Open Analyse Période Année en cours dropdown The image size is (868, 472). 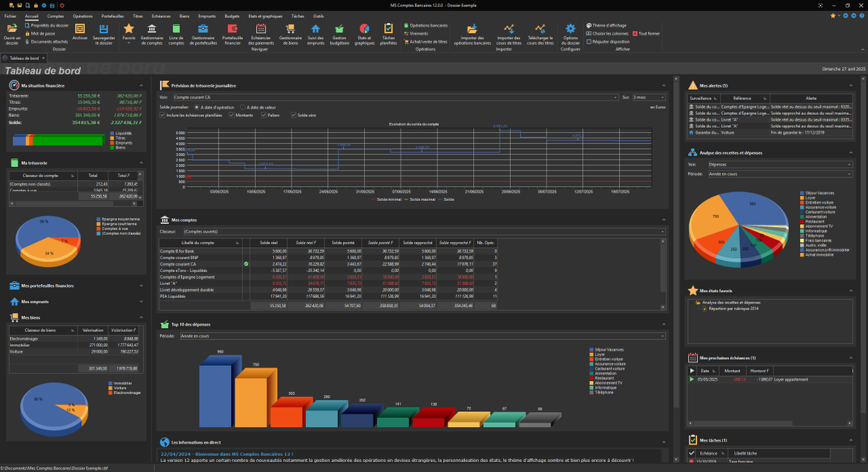780,173
